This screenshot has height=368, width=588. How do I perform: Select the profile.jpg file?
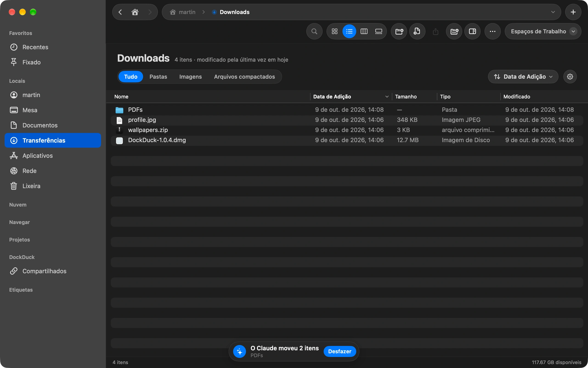[x=347, y=120]
